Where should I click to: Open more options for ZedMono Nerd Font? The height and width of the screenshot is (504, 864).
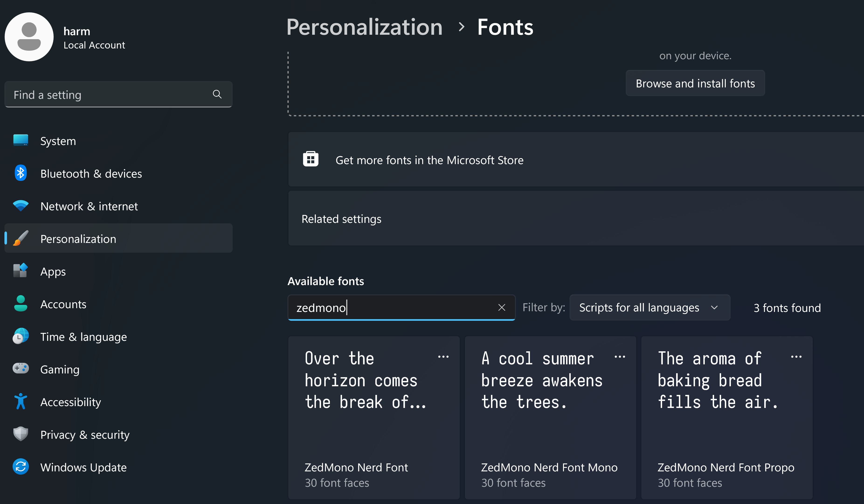tap(443, 357)
